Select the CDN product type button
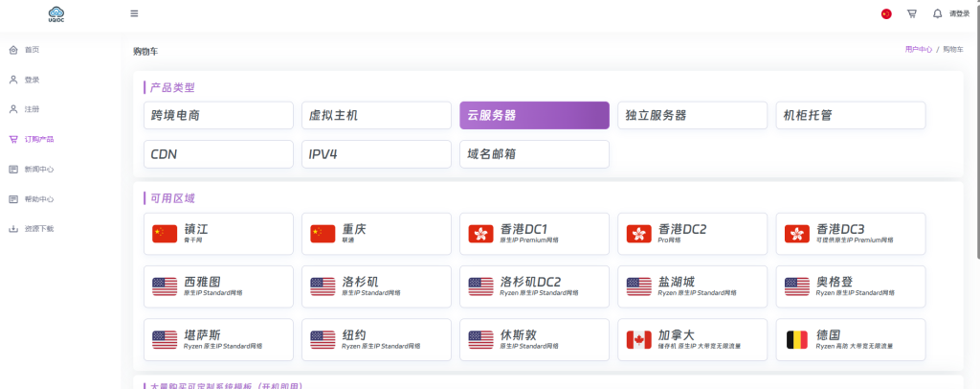980x389 pixels. pos(218,153)
